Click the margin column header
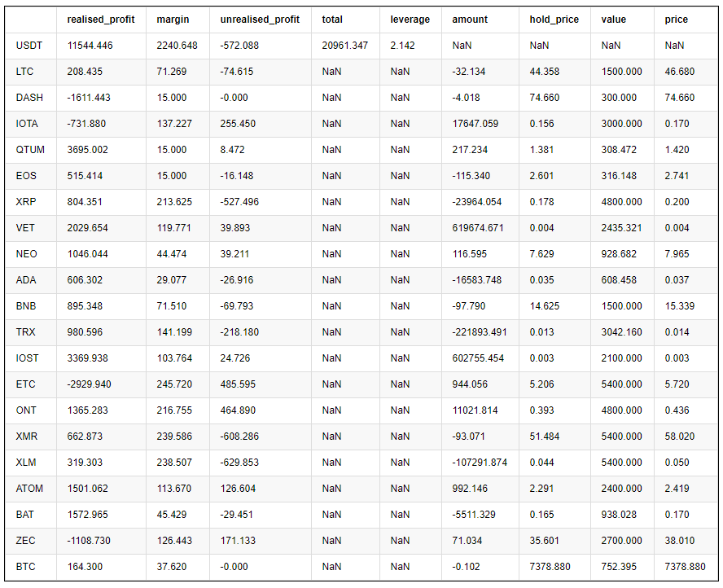 pos(173,20)
